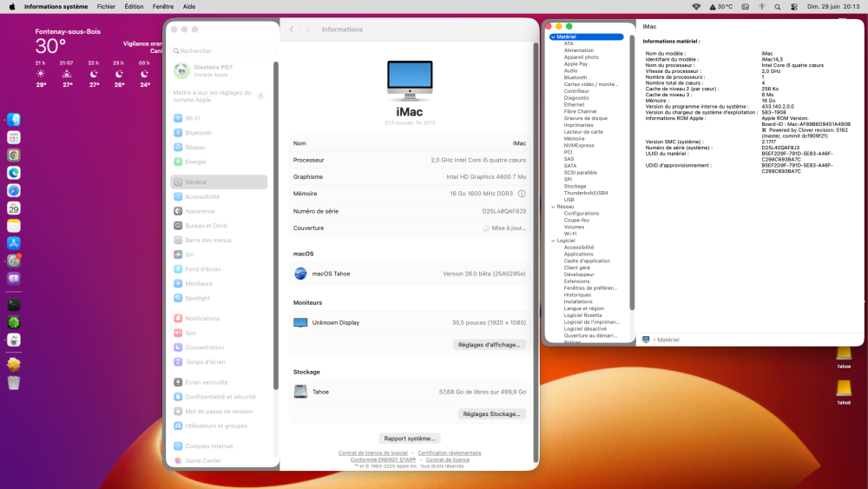Click the macOS Tahoe logo icon
Viewport: 868px width, 489px height.
(x=300, y=274)
